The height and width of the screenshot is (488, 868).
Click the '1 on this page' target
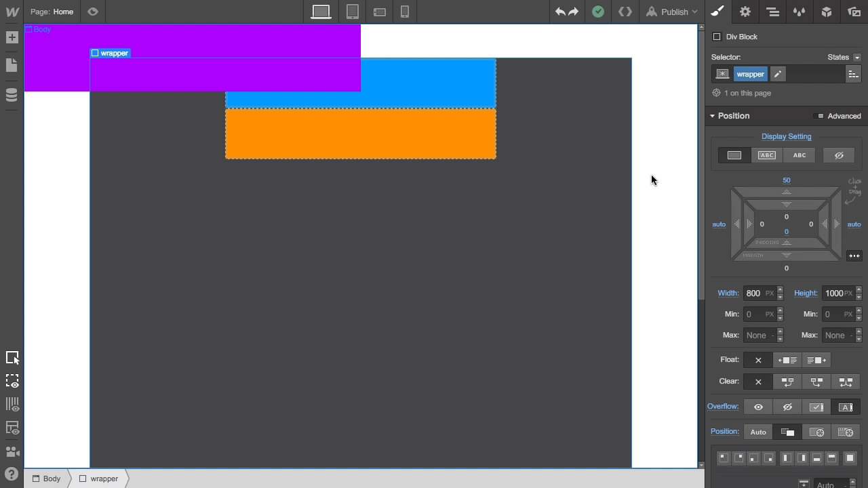(x=741, y=93)
